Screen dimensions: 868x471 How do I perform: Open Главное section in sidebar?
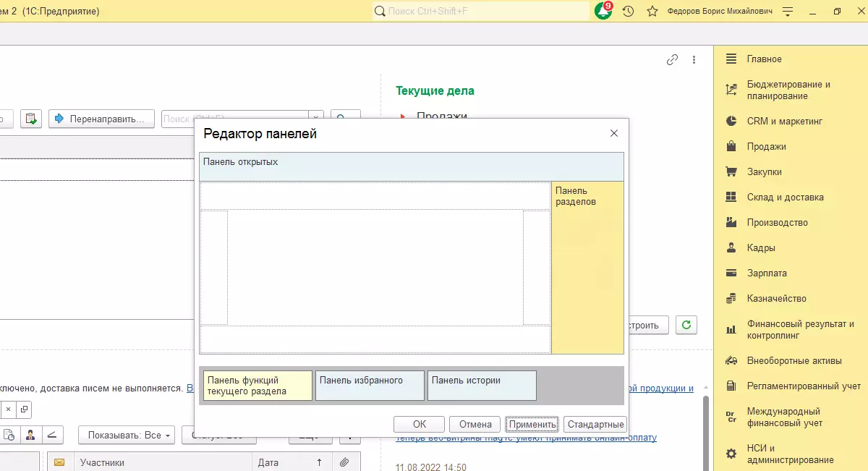764,59
